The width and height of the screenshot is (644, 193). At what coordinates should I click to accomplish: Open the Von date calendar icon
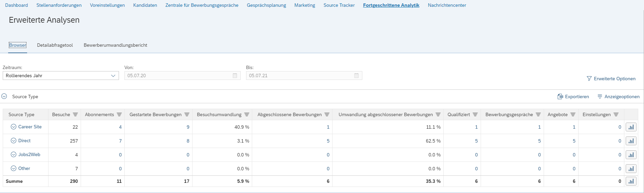235,76
